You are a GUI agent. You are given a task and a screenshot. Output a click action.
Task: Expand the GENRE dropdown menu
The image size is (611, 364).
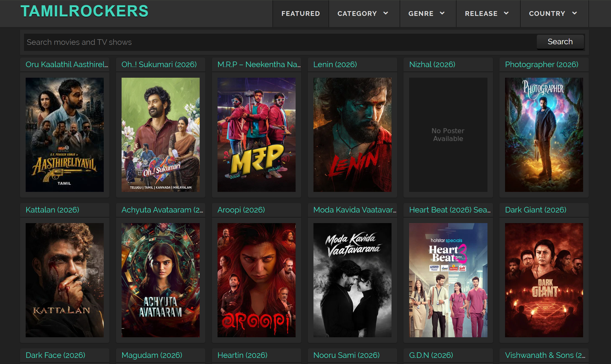tap(428, 14)
